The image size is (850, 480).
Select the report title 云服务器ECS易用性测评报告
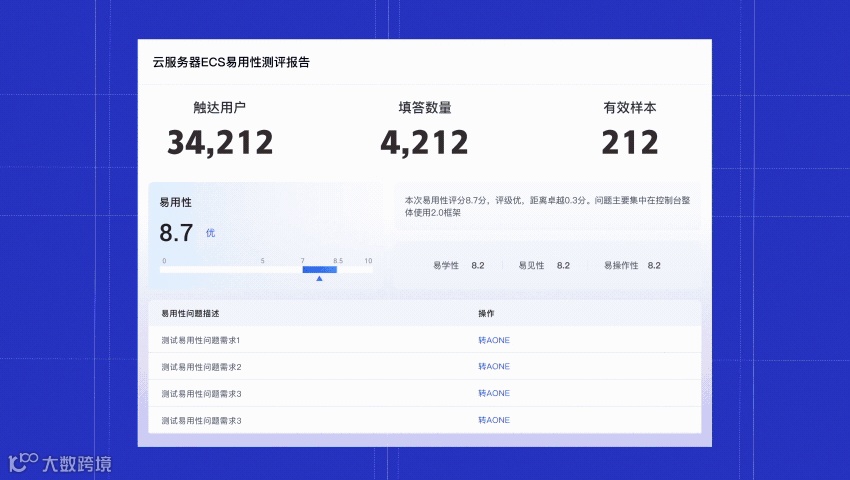(231, 62)
